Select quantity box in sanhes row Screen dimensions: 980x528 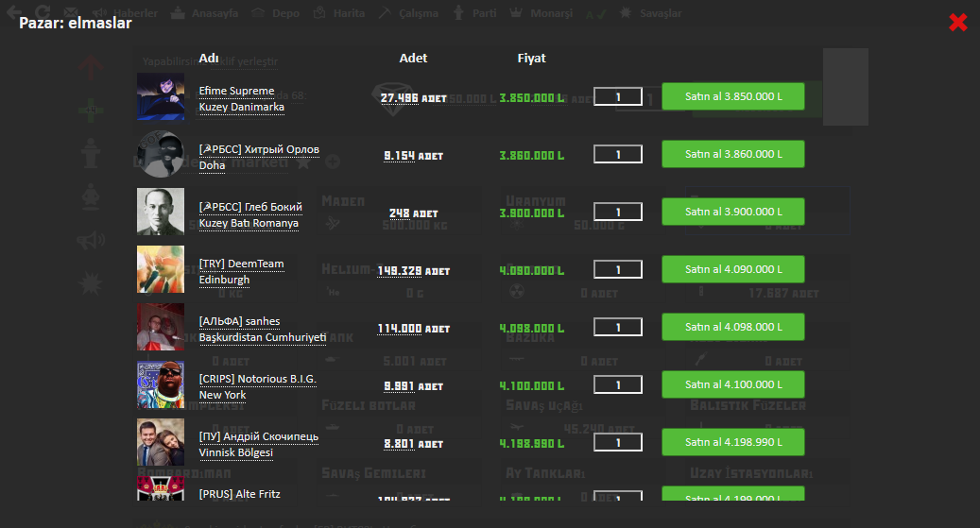pos(617,328)
